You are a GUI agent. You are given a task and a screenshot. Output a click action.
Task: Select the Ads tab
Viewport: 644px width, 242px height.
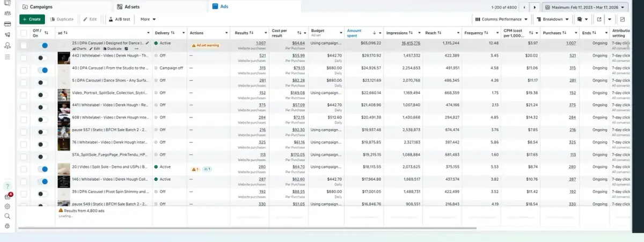coord(221,7)
